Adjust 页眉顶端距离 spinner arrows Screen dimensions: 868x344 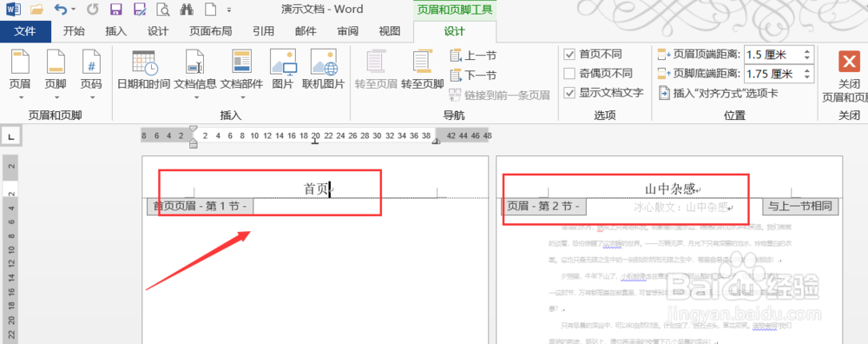coord(806,55)
